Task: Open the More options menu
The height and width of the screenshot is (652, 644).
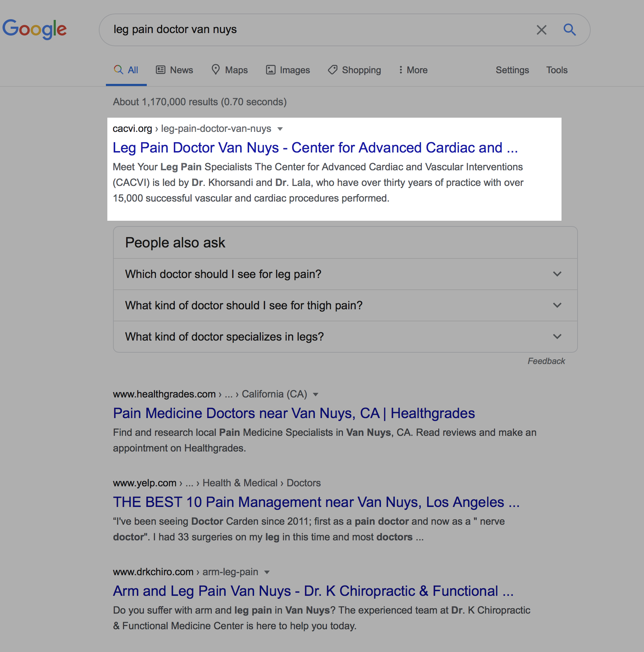Action: [x=413, y=70]
